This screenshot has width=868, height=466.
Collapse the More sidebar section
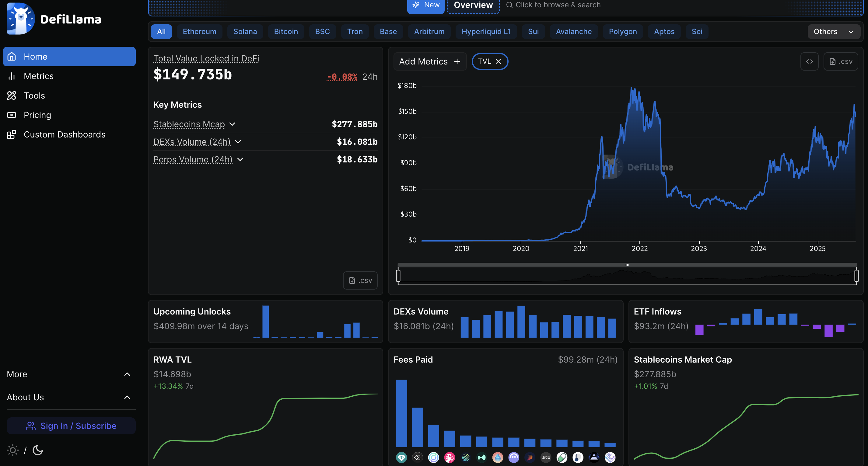(127, 374)
